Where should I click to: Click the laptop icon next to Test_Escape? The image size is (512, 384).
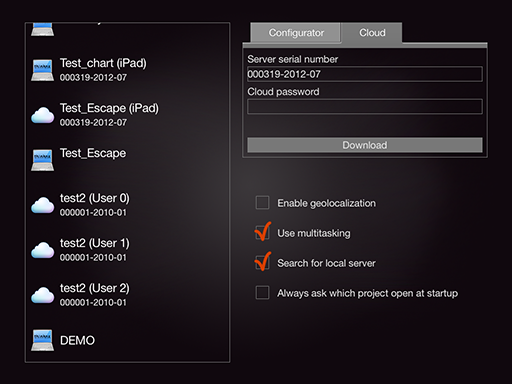42,160
